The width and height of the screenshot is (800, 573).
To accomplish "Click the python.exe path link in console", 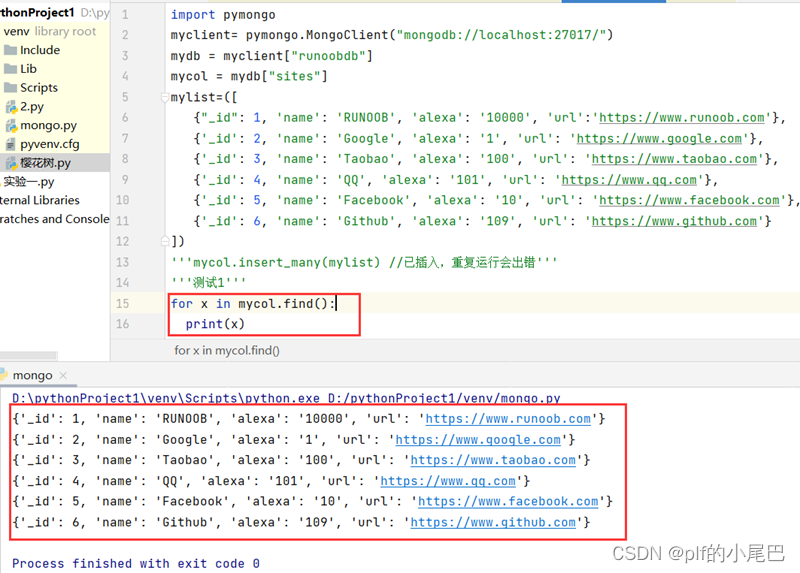I will pyautogui.click(x=166, y=398).
